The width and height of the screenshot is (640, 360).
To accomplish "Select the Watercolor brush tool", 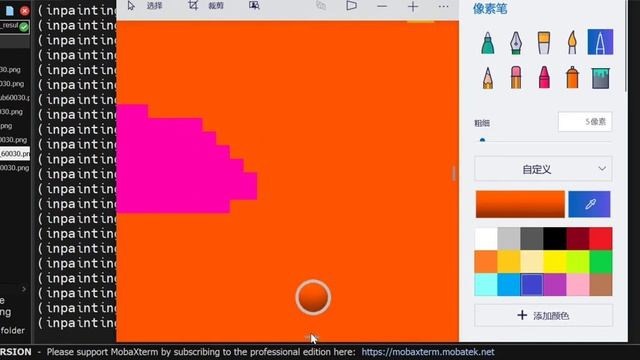I will pyautogui.click(x=572, y=42).
